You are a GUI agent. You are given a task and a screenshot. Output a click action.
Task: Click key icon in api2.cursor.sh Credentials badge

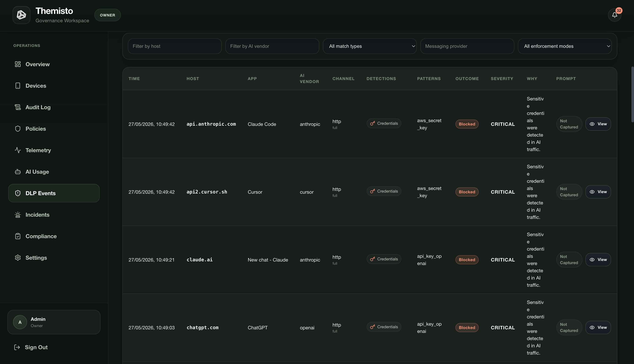pos(372,191)
